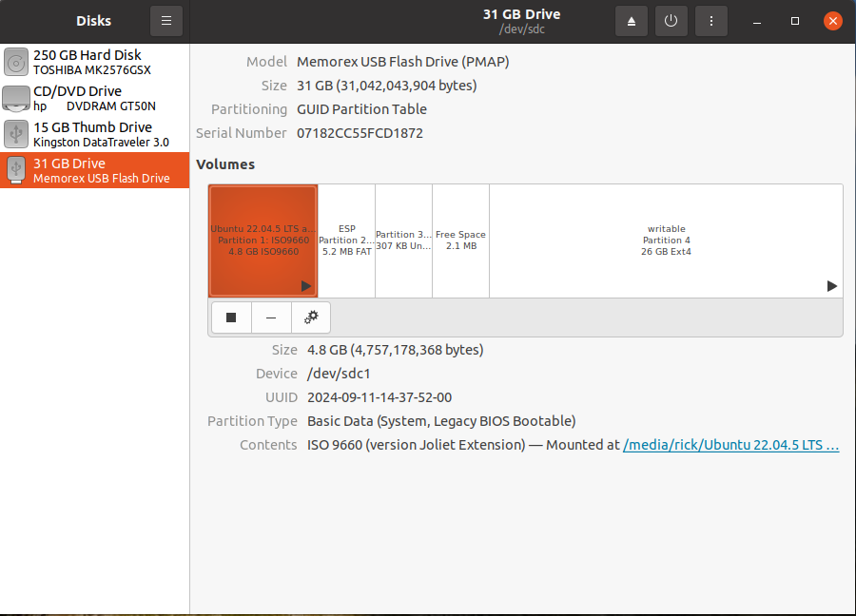
Task: Open additional partition options gears icon
Action: (x=311, y=318)
